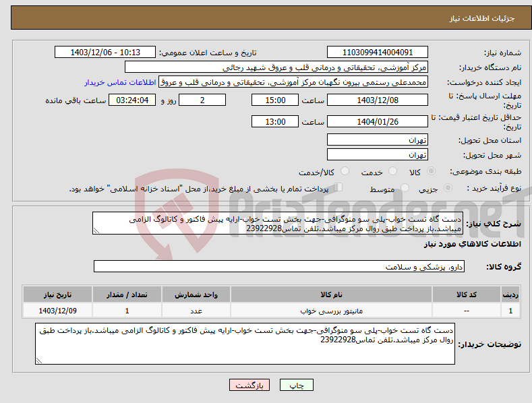Click the remaining time field 03:24:04

coord(132,100)
